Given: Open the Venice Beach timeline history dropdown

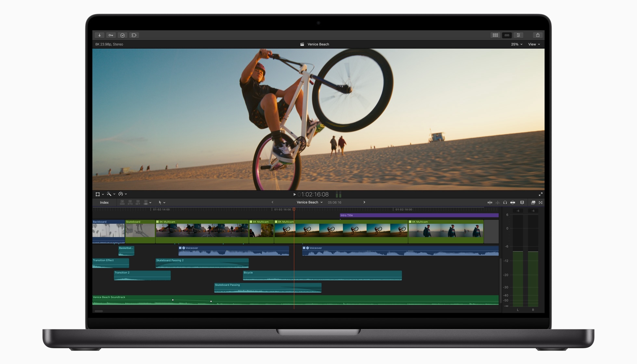Looking at the screenshot, I should point(309,202).
